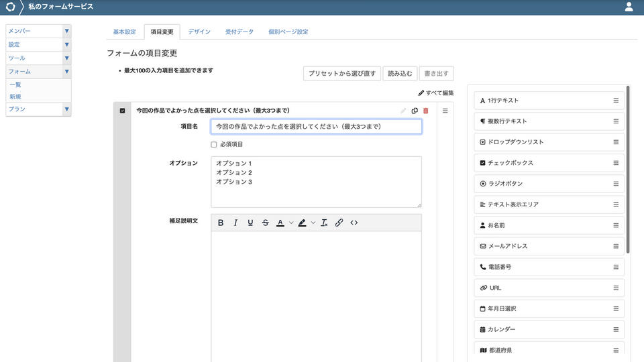Add the テキスト表示エリア field type
Viewport: 644px width, 362px height.
pyautogui.click(x=549, y=204)
